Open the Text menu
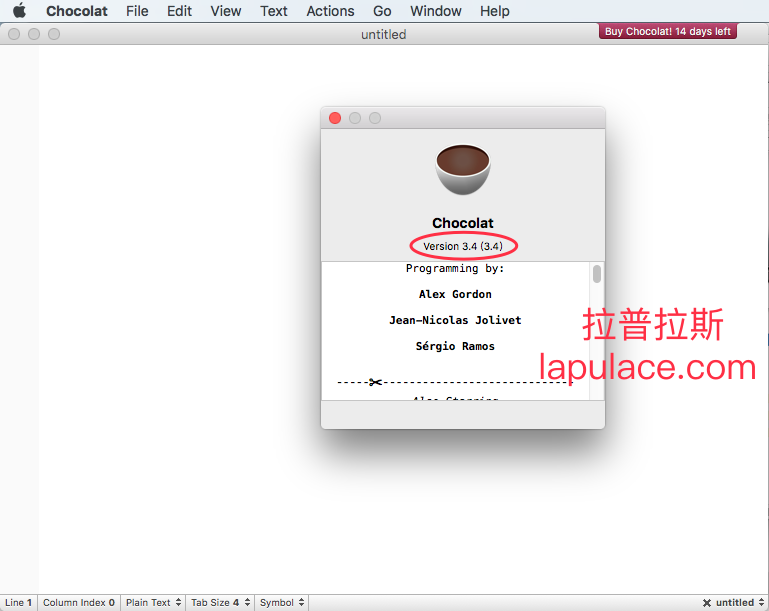Screen dimensions: 769x611 (x=274, y=11)
